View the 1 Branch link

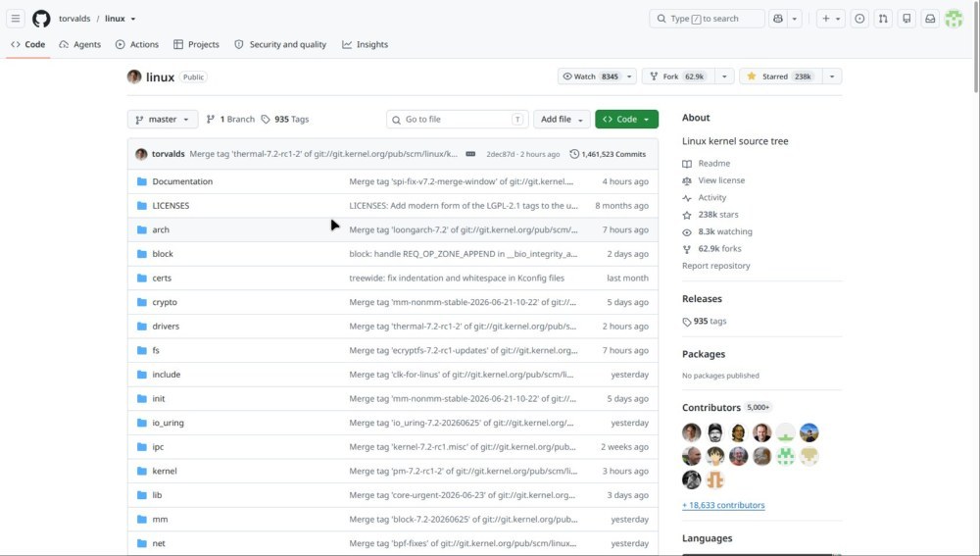[230, 119]
